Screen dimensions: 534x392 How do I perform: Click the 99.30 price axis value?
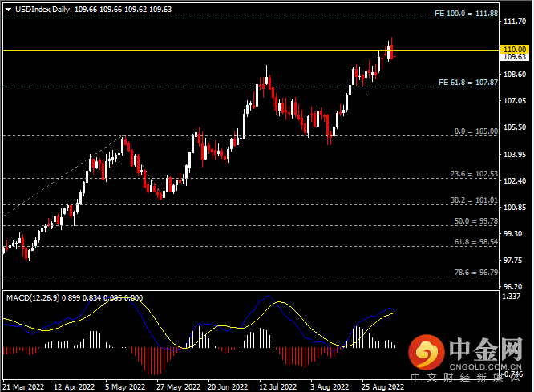[512, 234]
